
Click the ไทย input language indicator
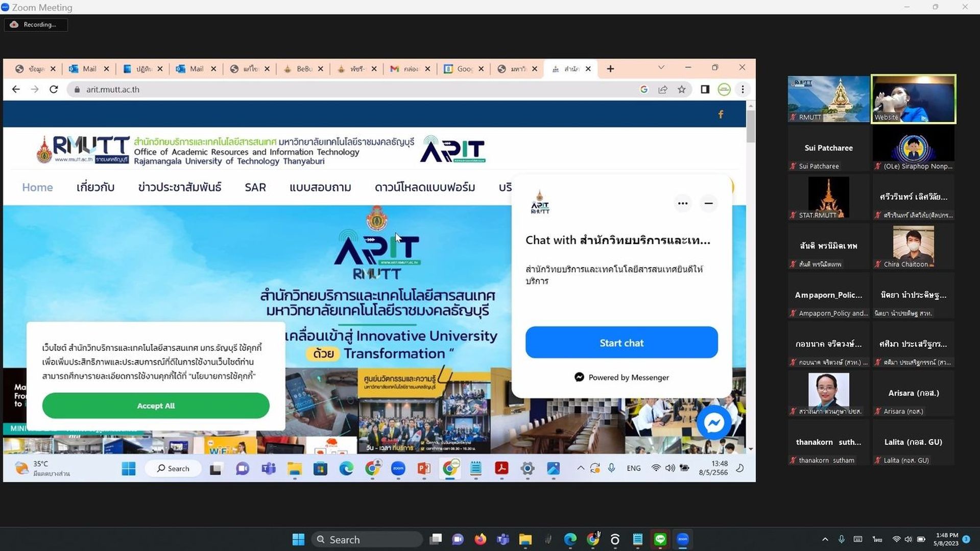877,539
